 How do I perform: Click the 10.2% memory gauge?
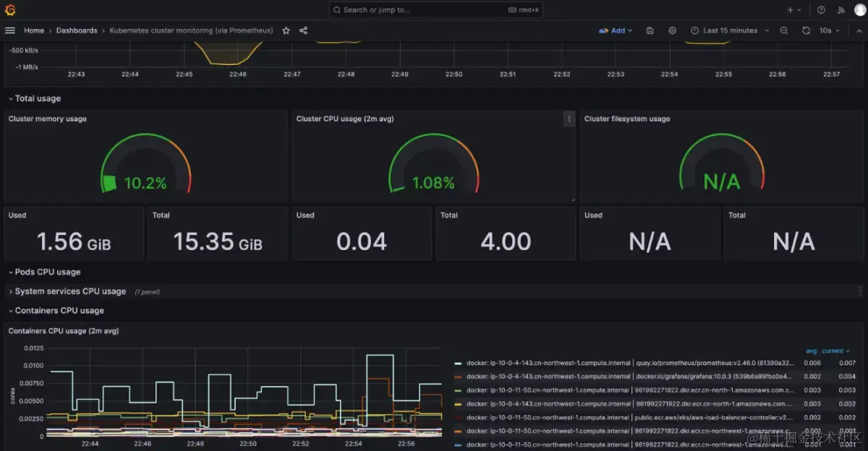click(x=145, y=165)
